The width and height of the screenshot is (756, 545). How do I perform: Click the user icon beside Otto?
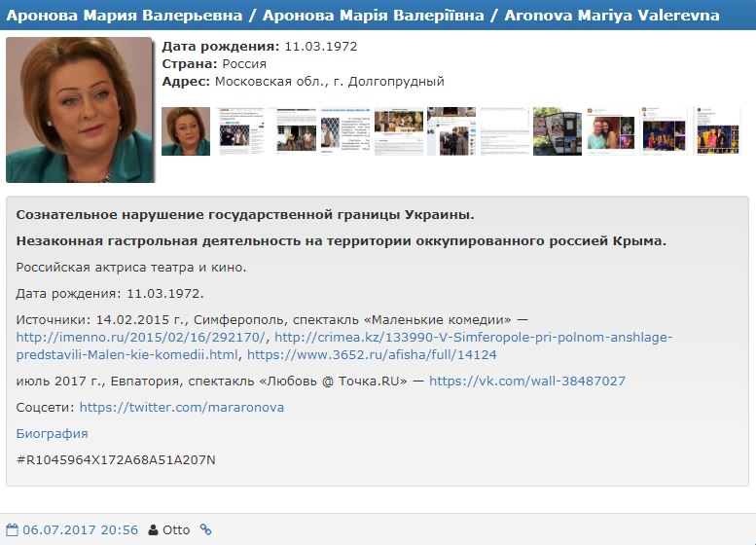[x=154, y=530]
